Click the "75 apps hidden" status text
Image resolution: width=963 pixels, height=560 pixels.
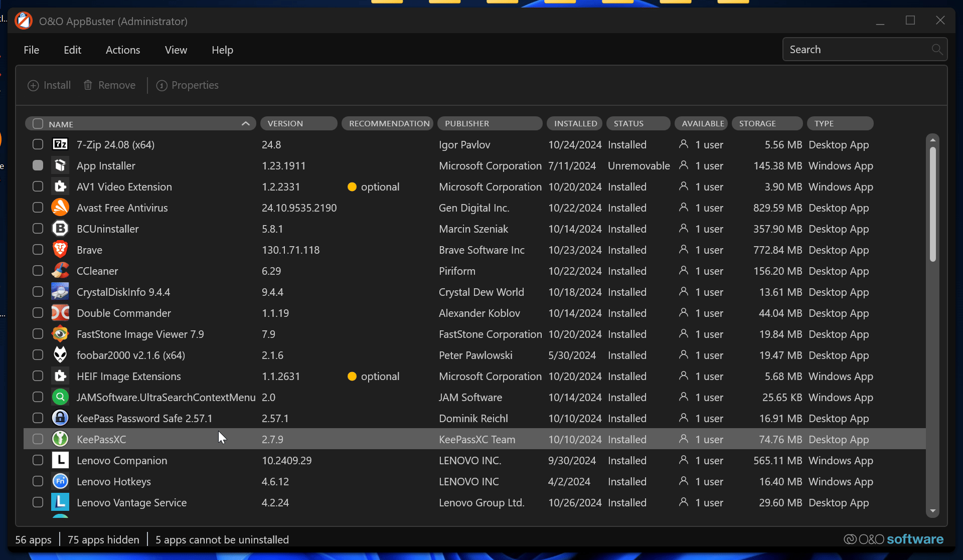[103, 539]
